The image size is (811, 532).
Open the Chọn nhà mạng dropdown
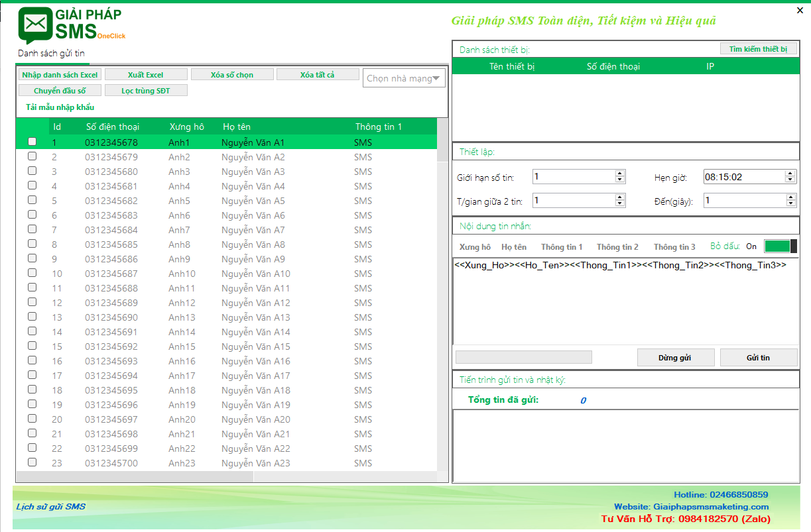pyautogui.click(x=405, y=79)
